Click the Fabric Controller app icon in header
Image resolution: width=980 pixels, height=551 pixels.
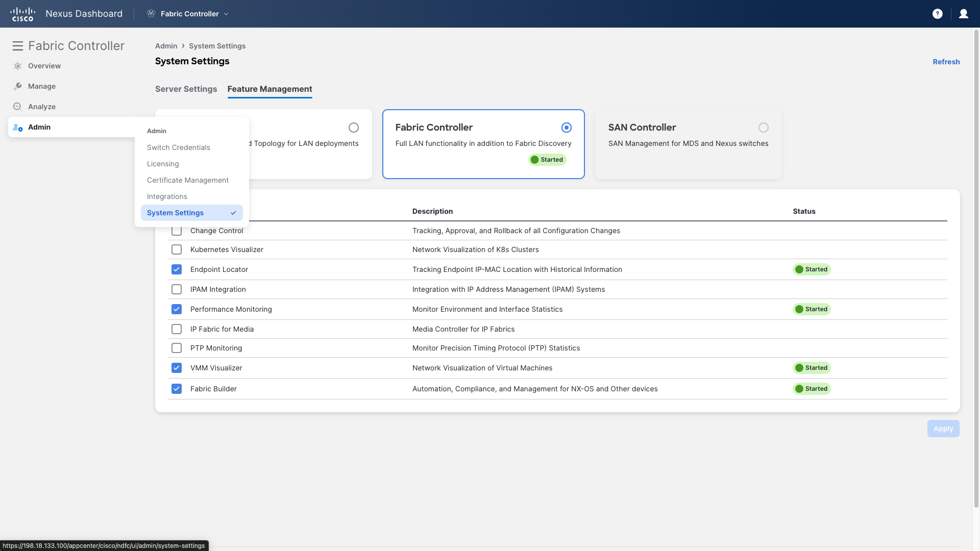(x=151, y=14)
